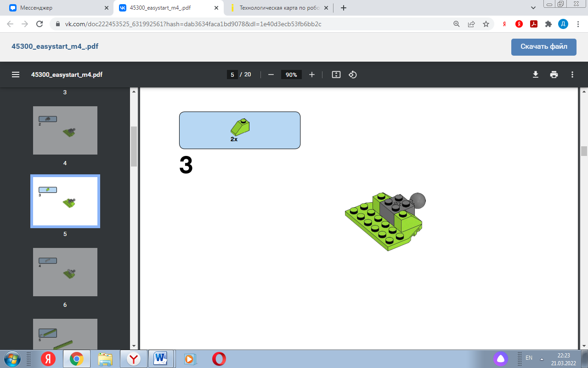Select the page 5 thumbnail

click(x=65, y=201)
